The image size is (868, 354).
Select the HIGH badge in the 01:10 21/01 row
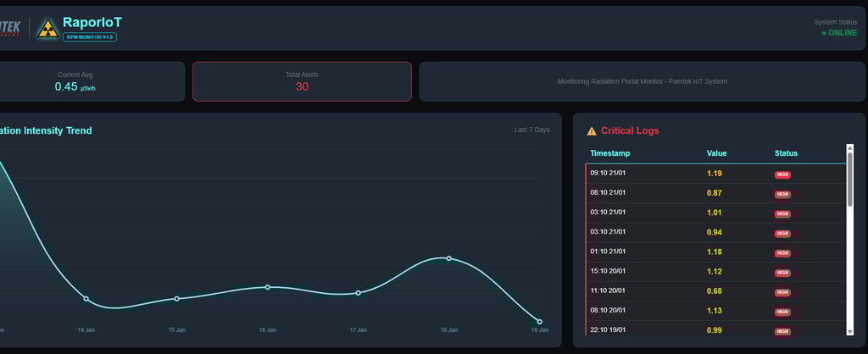pyautogui.click(x=782, y=253)
